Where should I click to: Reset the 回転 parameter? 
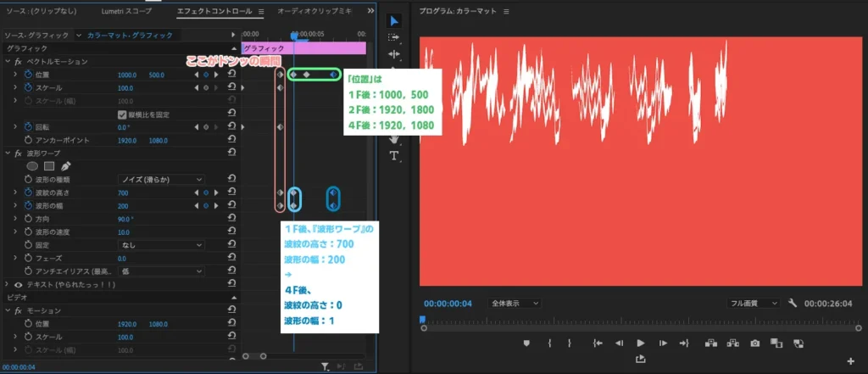click(x=232, y=127)
